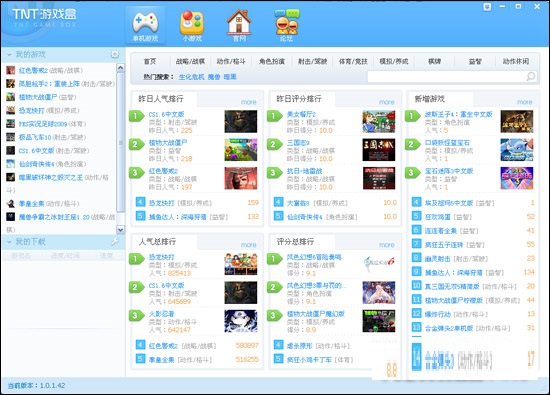The width and height of the screenshot is (550, 395).
Task: Open the 论坛 forum icon
Action: 287,26
